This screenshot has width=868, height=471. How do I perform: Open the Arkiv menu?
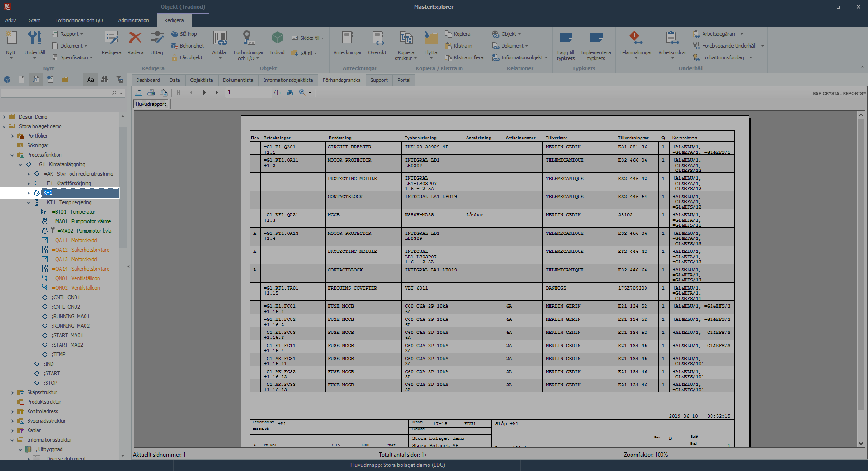click(x=10, y=20)
